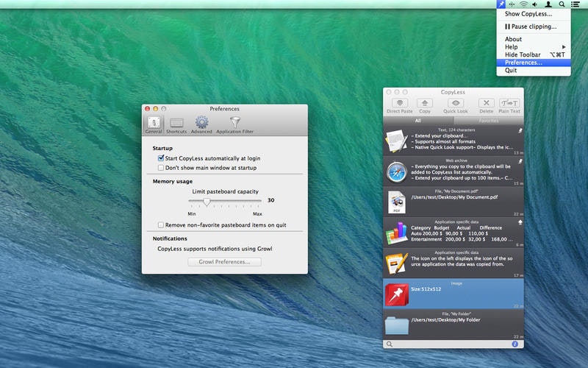Switch to the Favorites tab
Image resolution: width=588 pixels, height=368 pixels.
pyautogui.click(x=488, y=121)
